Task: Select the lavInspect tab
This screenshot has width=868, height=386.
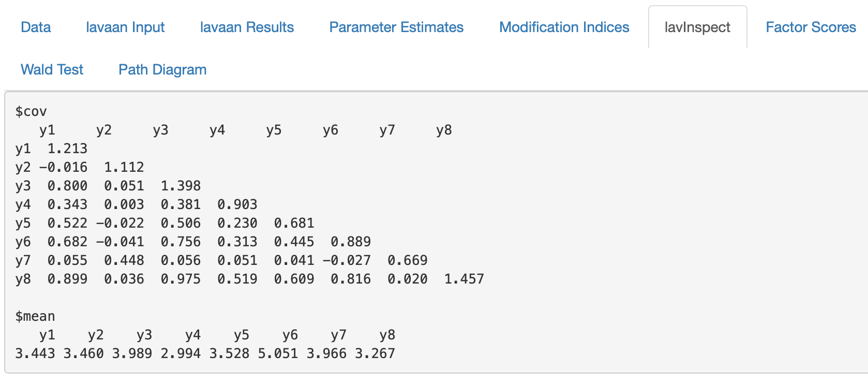Action: click(x=697, y=27)
